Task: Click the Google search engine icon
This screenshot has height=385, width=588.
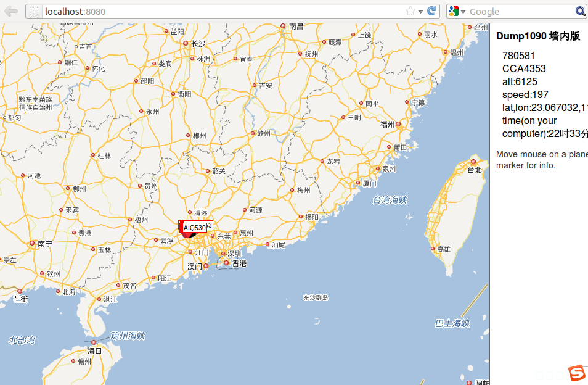Action: tap(454, 11)
